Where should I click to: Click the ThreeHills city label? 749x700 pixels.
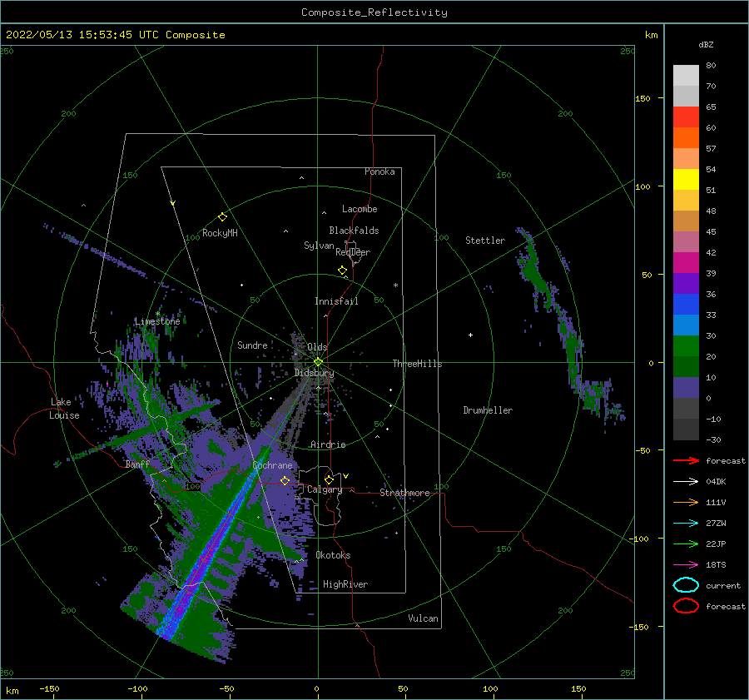(x=417, y=364)
